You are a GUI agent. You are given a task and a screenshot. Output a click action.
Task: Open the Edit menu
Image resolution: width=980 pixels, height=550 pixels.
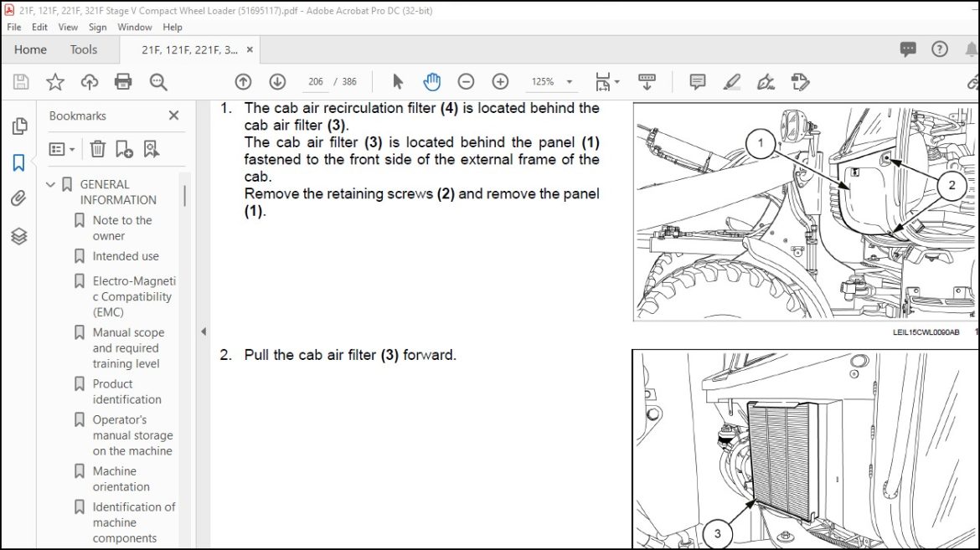[39, 27]
